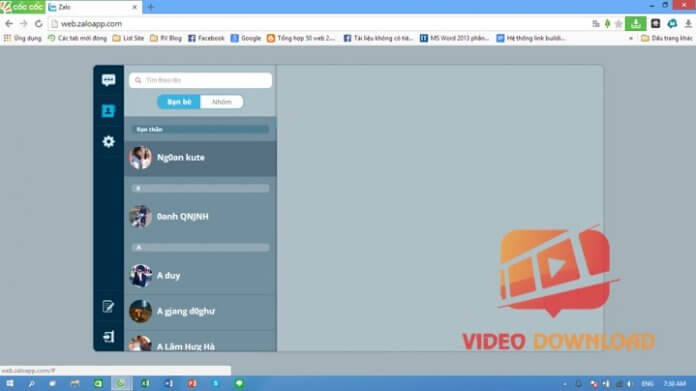
Task: Click the search field in Zalo contacts
Action: tap(200, 80)
